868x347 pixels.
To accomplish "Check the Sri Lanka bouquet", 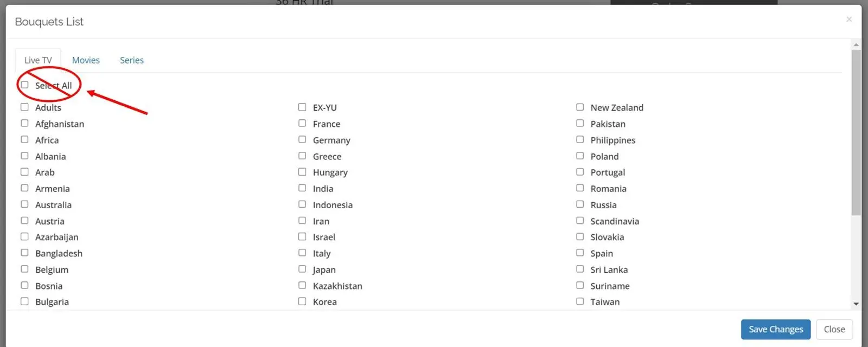I will (580, 269).
